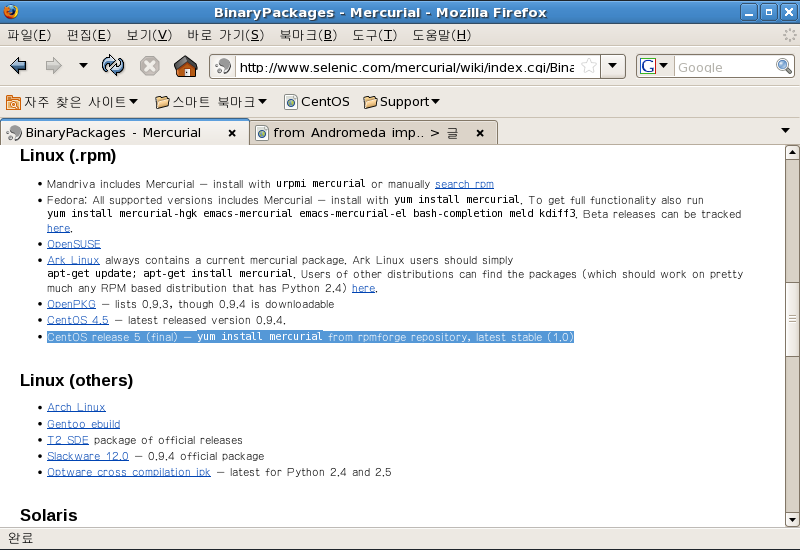The image size is (800, 550).
Task: Click the page icon on BinaryPackages tab
Action: click(14, 133)
